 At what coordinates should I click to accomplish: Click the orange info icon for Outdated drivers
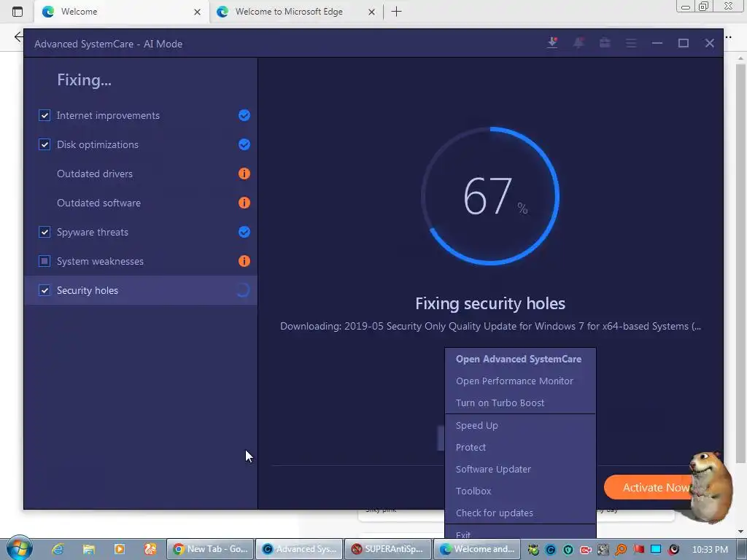coord(244,174)
